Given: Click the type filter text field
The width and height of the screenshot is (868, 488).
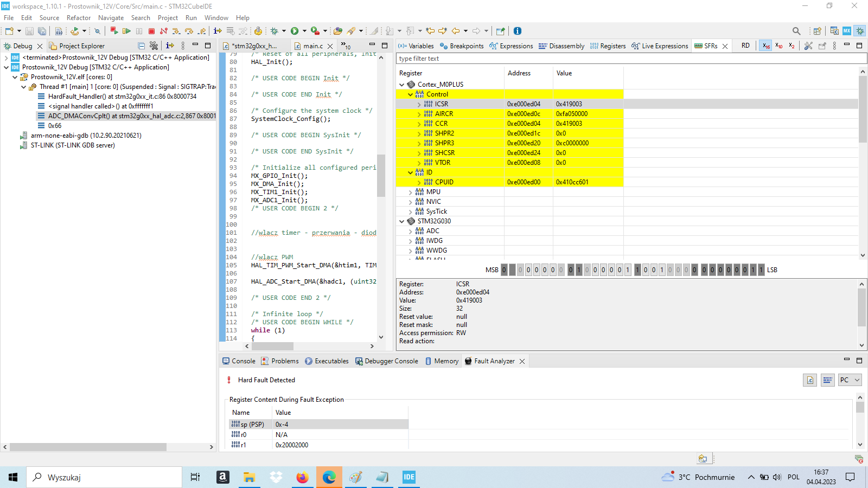Looking at the screenshot, I should [x=631, y=59].
